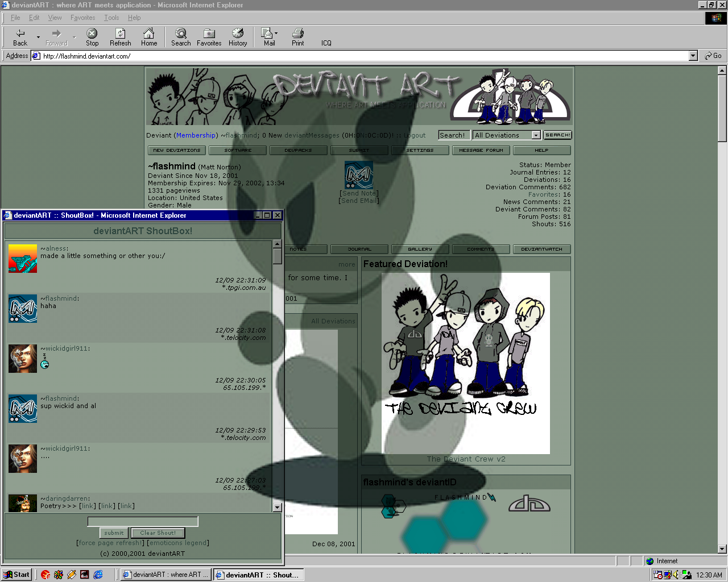Open the Favorites pane from toolbar
The height and width of the screenshot is (582, 728).
209,38
